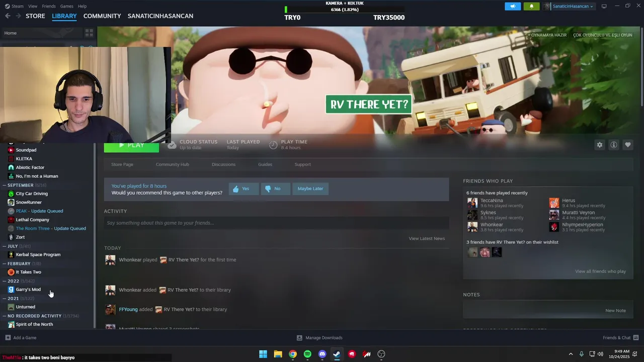Open Manage Downloads icon
The height and width of the screenshot is (362, 644).
click(299, 337)
